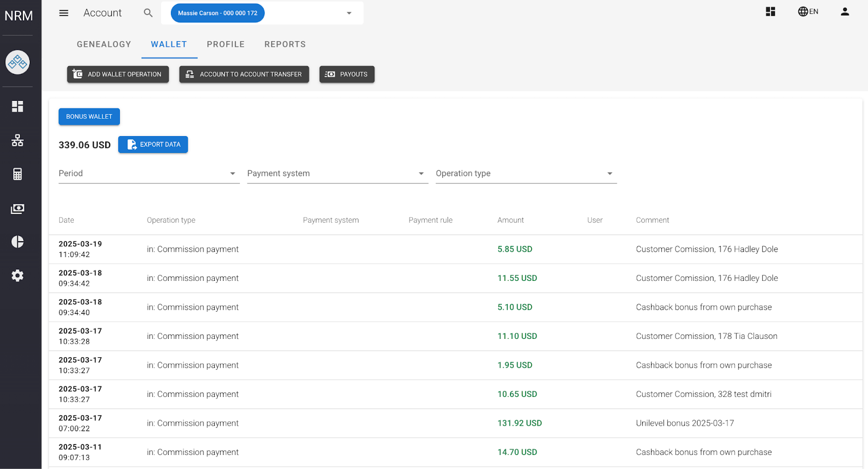The image size is (868, 469).
Task: Open account selector dropdown arrow
Action: (349, 13)
